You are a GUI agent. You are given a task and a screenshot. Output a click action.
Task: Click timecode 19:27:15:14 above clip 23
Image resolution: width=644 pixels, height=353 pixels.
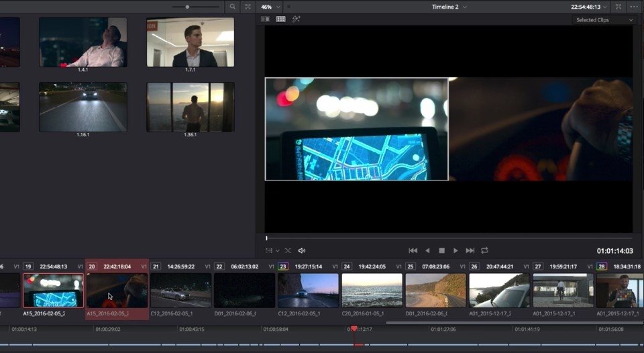(309, 266)
